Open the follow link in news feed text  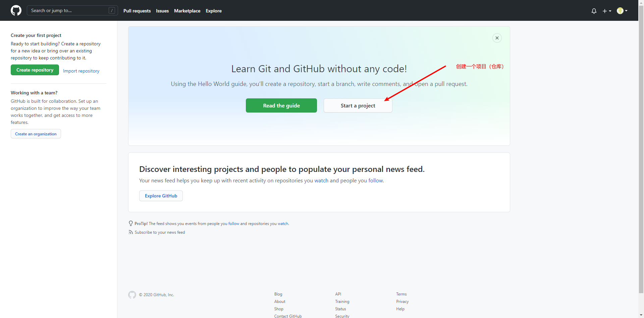pyautogui.click(x=376, y=181)
